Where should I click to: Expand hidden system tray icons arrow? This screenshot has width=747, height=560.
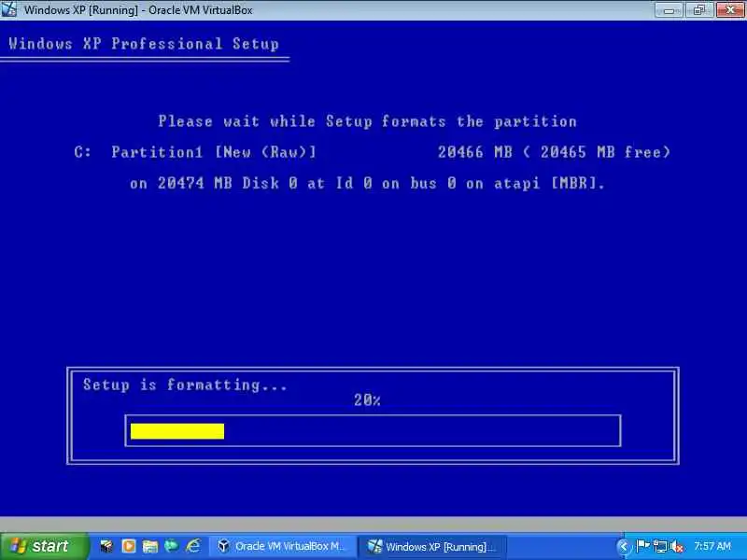[x=622, y=546]
